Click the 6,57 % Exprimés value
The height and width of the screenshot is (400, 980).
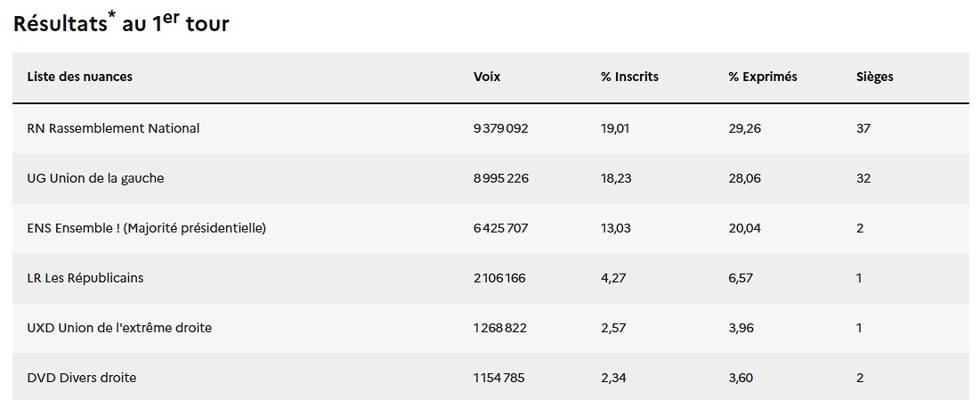741,278
